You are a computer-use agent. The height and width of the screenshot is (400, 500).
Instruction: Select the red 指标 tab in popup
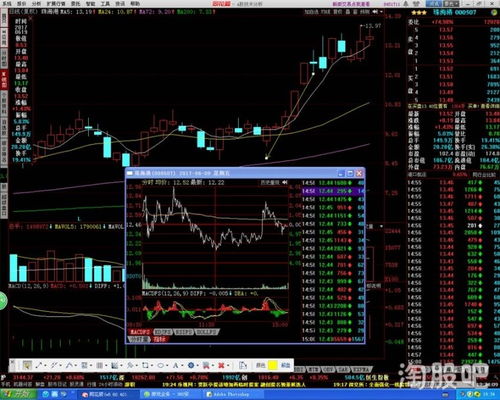point(160,339)
